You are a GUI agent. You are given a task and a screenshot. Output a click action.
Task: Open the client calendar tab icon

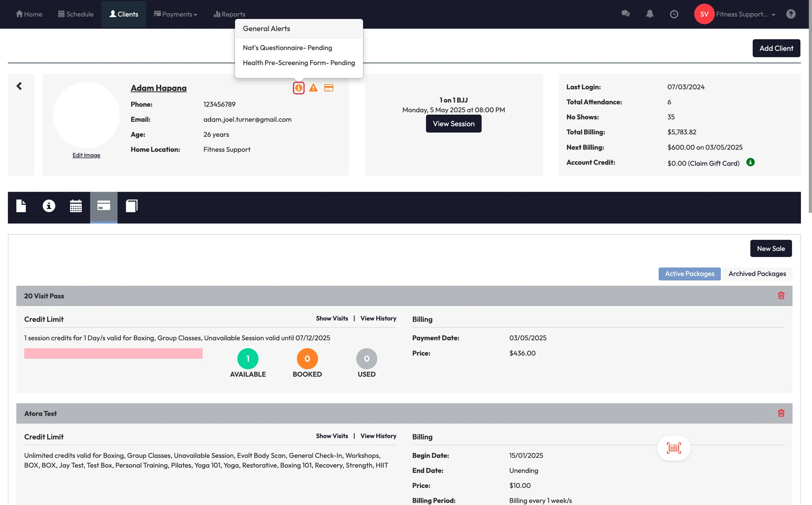[76, 206]
